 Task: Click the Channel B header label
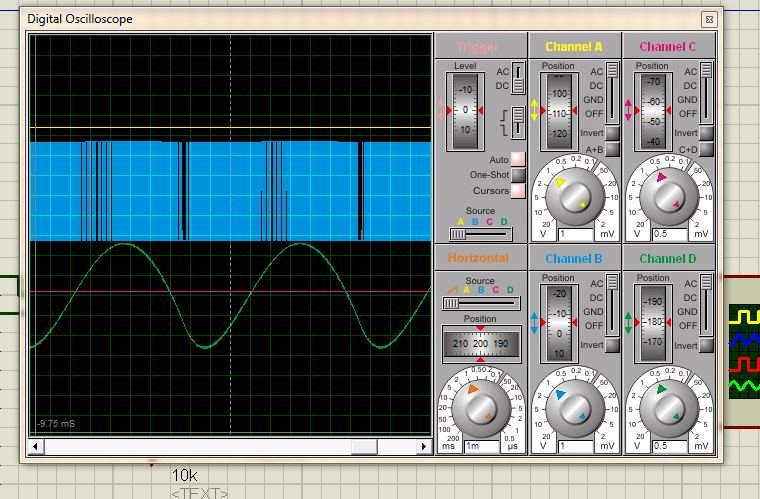tap(573, 259)
